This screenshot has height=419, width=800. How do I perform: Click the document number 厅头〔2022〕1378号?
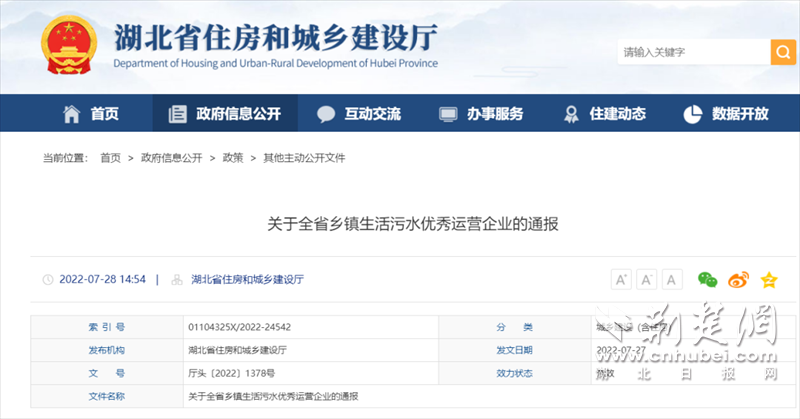point(232,374)
